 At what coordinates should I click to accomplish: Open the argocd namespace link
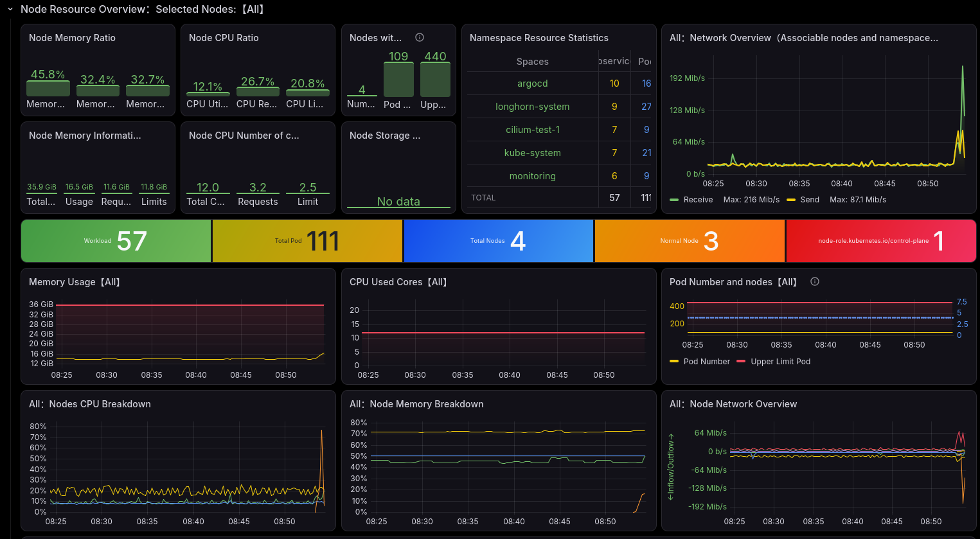(533, 84)
